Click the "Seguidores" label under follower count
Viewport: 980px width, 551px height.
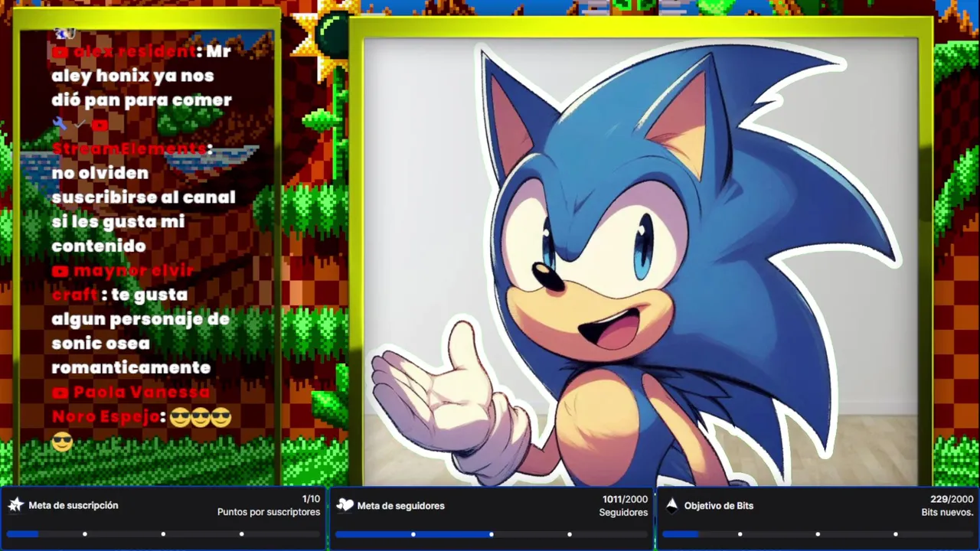coord(623,512)
